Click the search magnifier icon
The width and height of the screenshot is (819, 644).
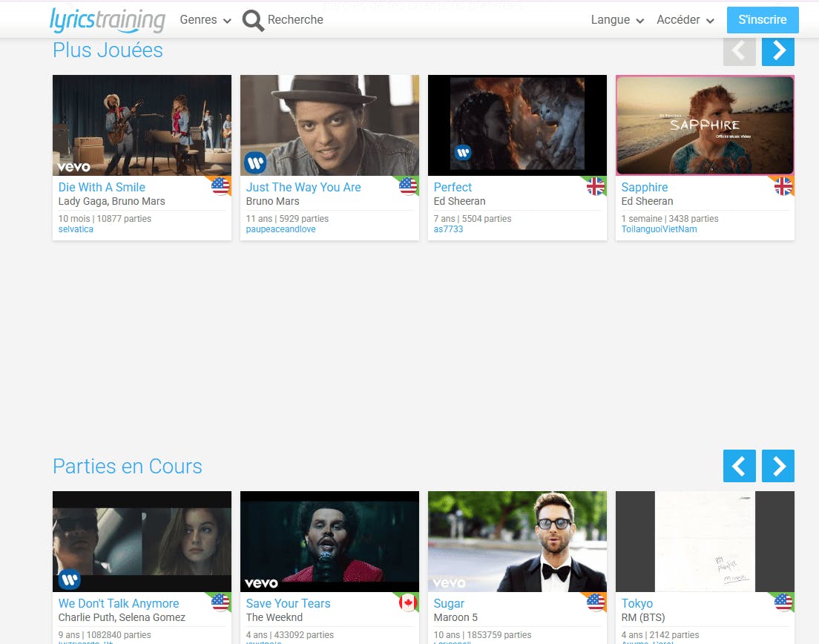tap(253, 20)
